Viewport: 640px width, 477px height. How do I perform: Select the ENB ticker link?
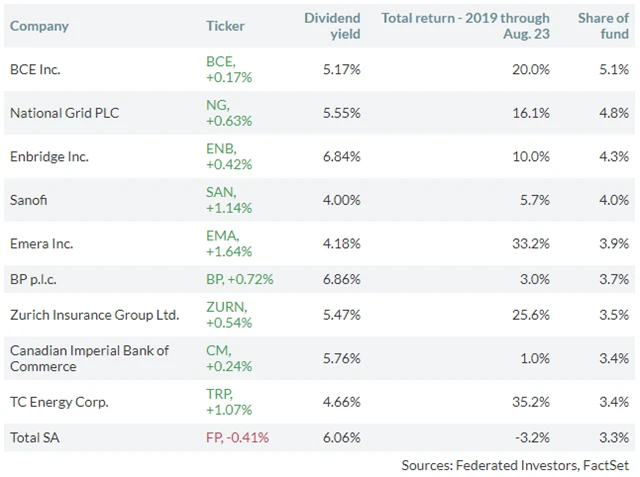(219, 149)
